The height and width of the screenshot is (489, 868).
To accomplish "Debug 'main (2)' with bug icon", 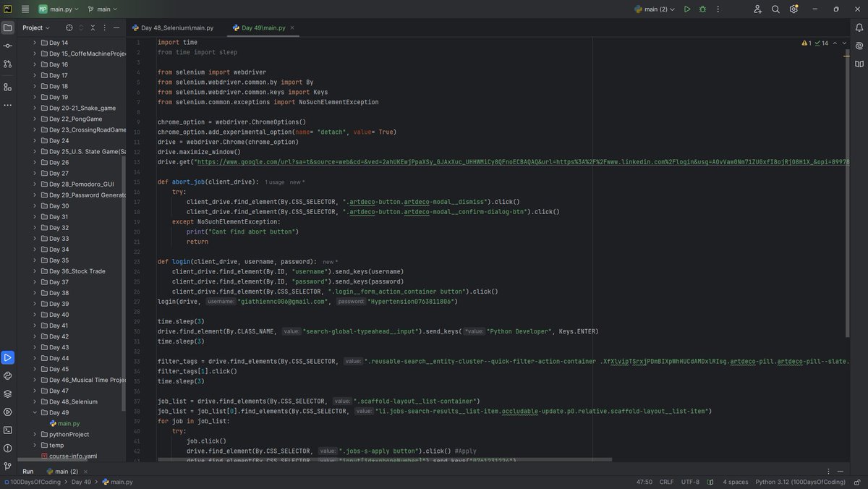I will (x=702, y=9).
